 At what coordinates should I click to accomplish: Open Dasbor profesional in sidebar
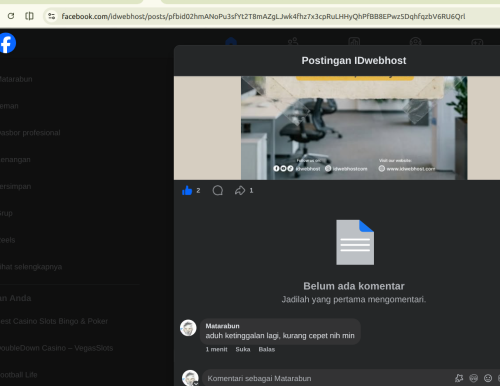(x=30, y=133)
